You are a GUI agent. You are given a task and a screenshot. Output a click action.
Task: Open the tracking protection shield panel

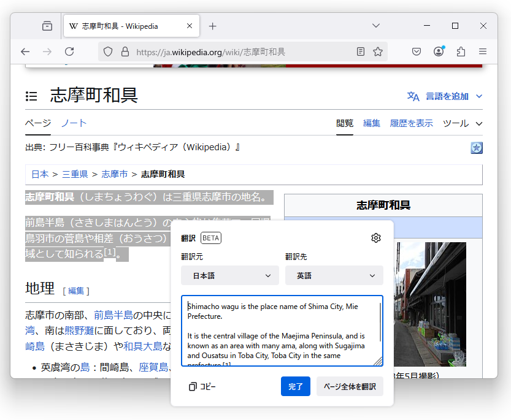click(x=107, y=52)
